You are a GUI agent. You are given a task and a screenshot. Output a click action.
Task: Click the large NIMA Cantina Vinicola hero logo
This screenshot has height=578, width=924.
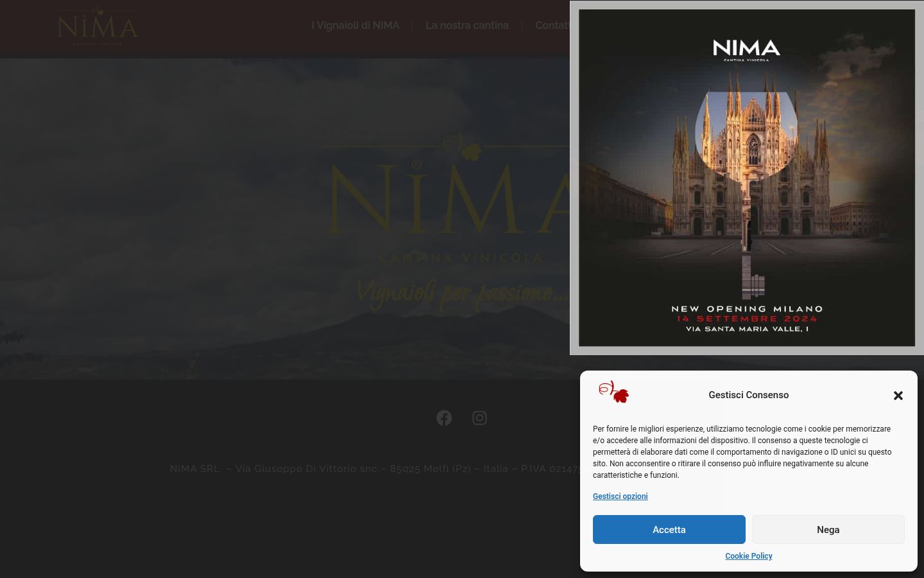click(x=448, y=222)
